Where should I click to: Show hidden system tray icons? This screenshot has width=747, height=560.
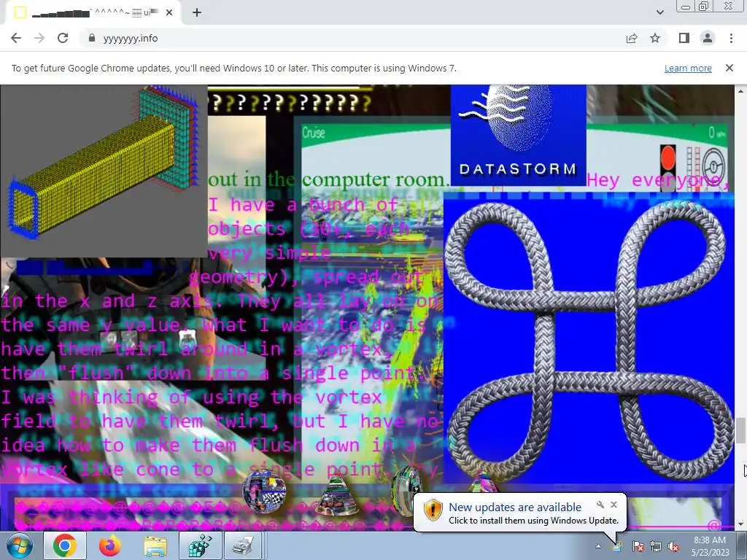click(x=598, y=546)
